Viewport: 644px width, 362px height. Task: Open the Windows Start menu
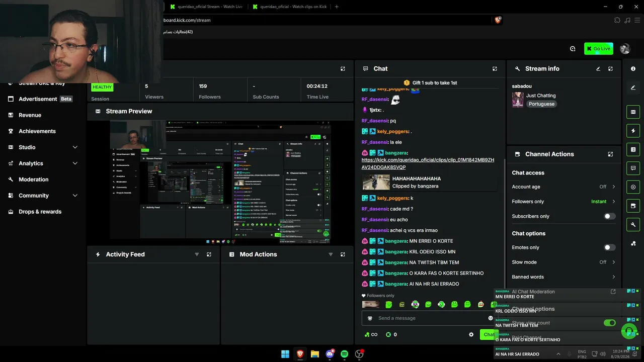click(x=285, y=354)
